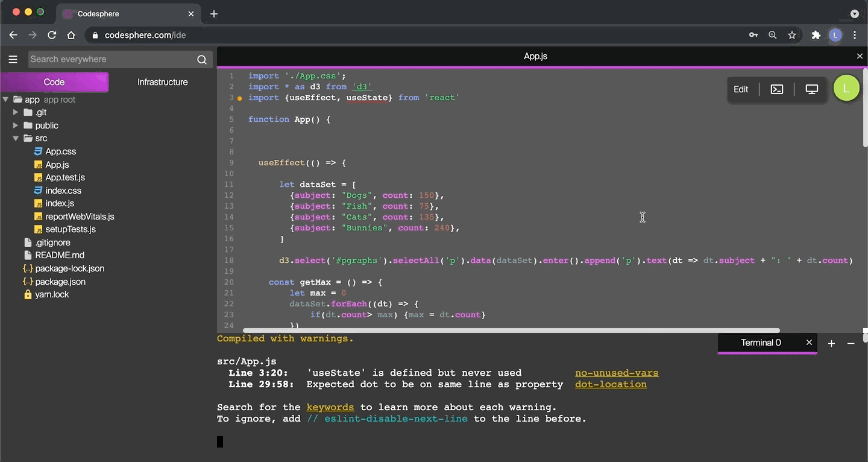The height and width of the screenshot is (462, 868).
Task: Expand the public folder
Action: [15, 125]
